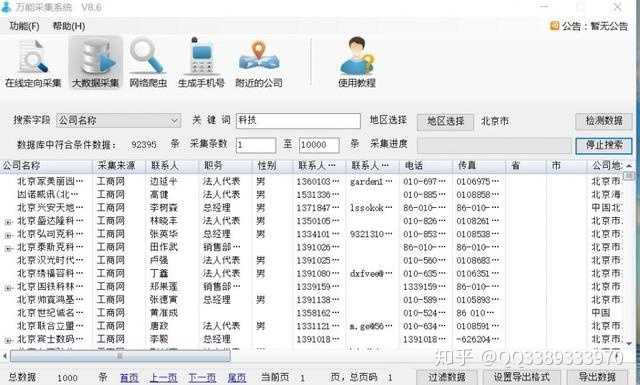Viewport: 640px width, 385px height.
Task: Click horizontal scrollbar left arrow
Action: 4,356
